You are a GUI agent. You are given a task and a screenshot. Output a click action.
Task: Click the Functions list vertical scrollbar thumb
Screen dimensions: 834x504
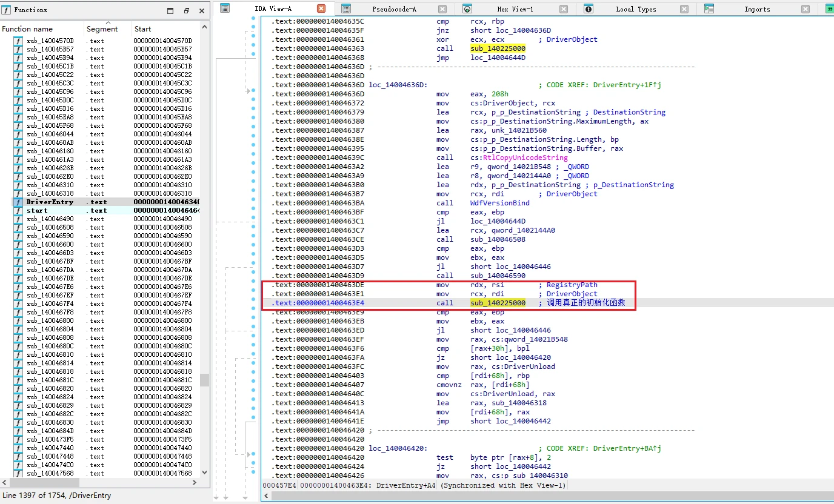pos(205,380)
